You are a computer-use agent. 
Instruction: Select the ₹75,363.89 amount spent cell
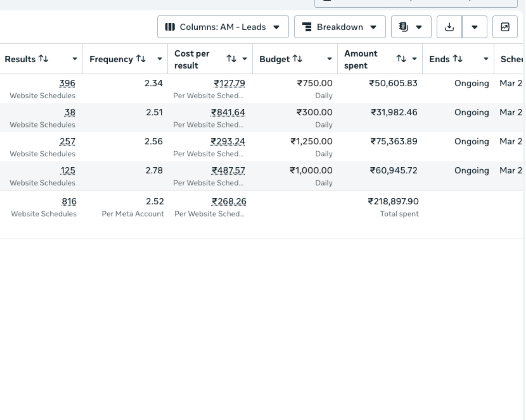394,141
